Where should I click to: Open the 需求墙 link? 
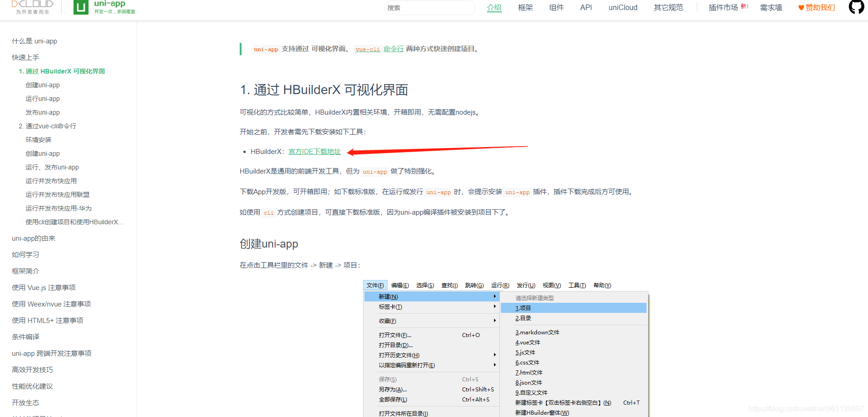[771, 8]
